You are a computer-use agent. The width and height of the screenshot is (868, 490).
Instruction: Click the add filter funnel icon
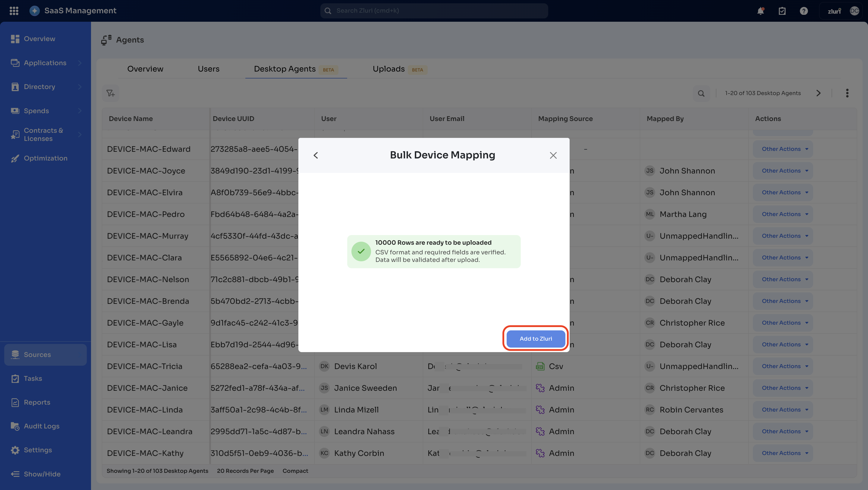[x=111, y=93]
